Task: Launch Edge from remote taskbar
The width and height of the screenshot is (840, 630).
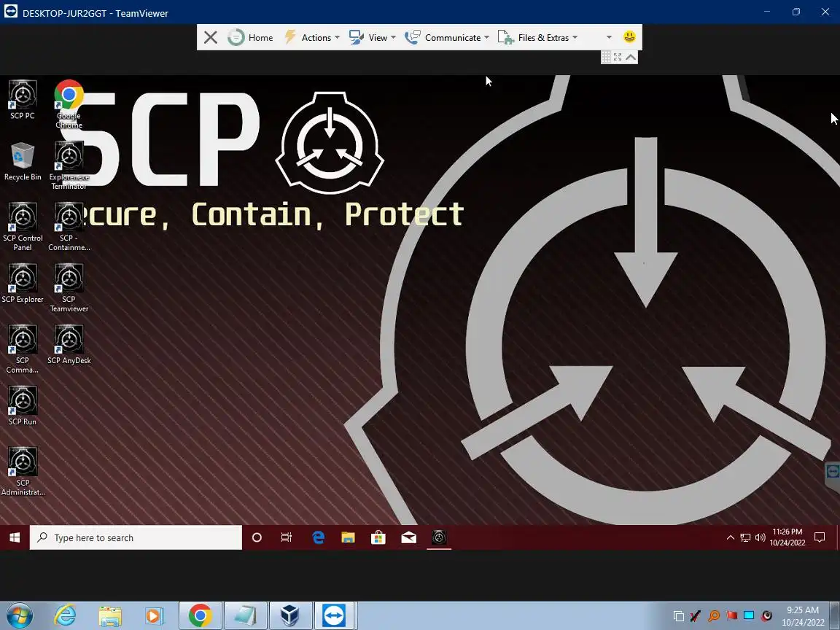Action: [x=318, y=537]
